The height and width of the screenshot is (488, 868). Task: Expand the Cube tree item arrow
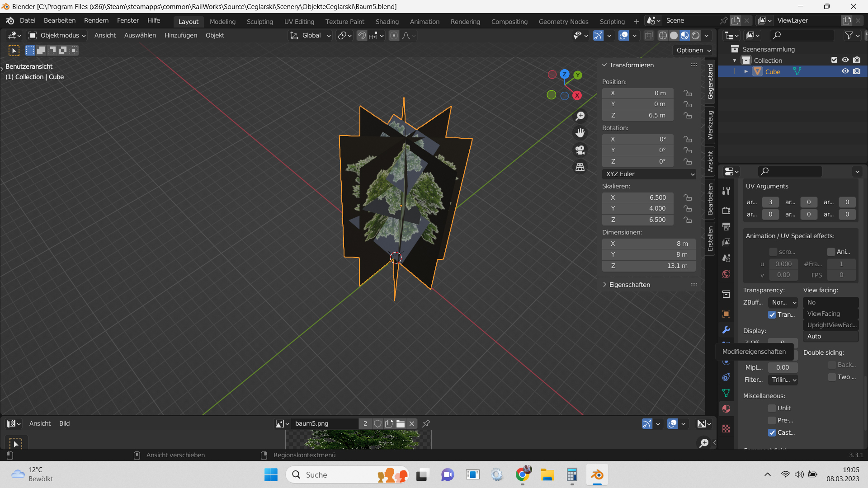tap(746, 71)
